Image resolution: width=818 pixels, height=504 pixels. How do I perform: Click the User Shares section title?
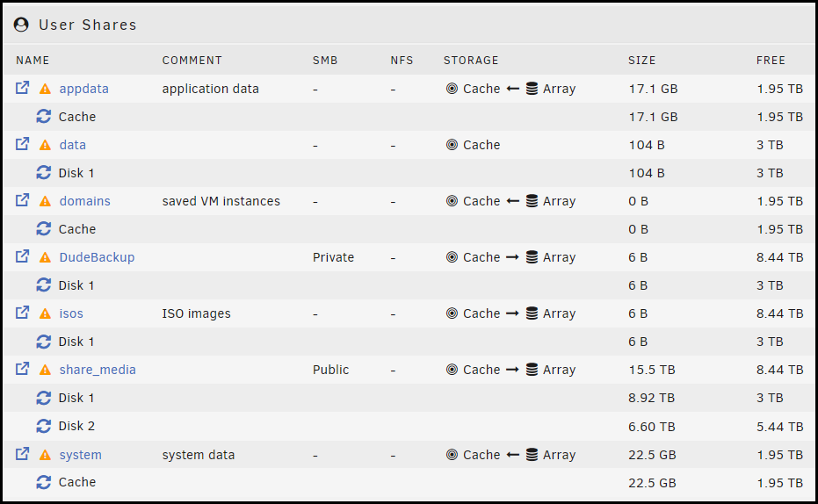88,25
